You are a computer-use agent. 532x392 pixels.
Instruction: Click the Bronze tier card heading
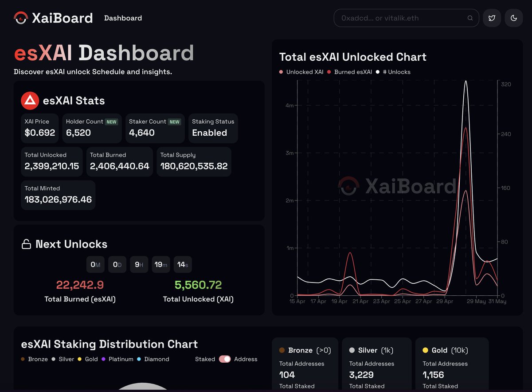click(x=305, y=350)
